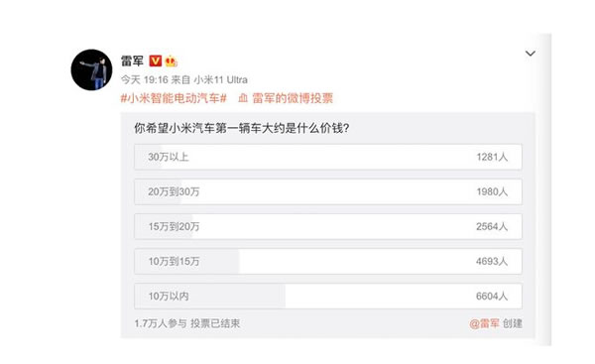Click the 6604人 vote count
The height and width of the screenshot is (364, 595).
click(492, 296)
